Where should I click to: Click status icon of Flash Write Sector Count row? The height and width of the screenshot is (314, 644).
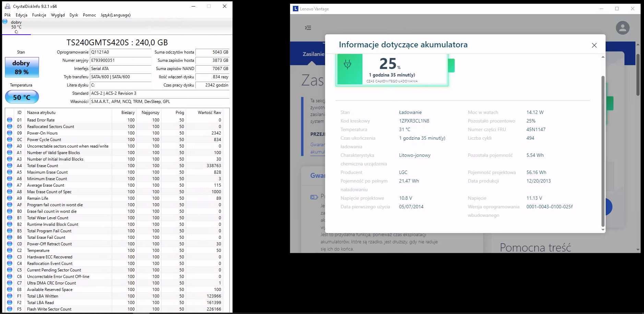[10, 309]
